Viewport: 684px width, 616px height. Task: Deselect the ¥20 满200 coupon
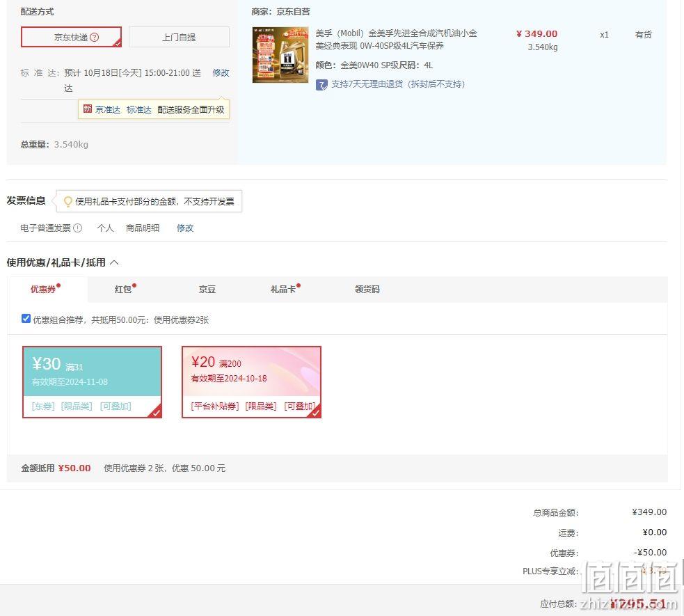252,382
